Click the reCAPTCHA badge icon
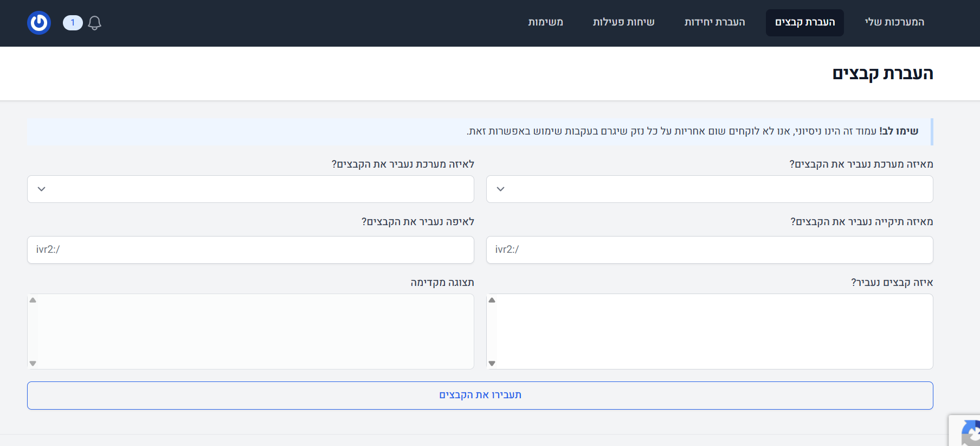980x446 pixels. pyautogui.click(x=969, y=433)
